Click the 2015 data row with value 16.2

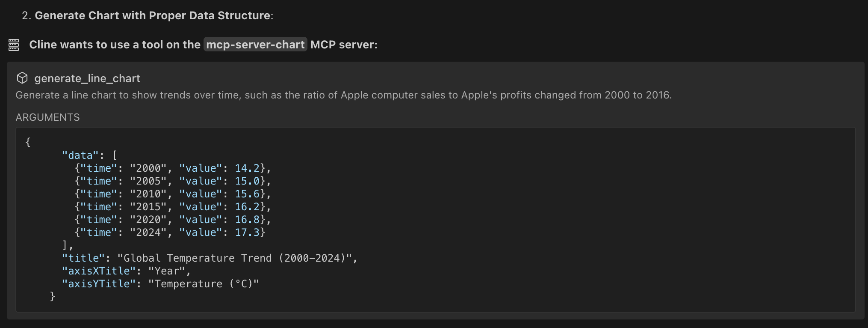173,207
